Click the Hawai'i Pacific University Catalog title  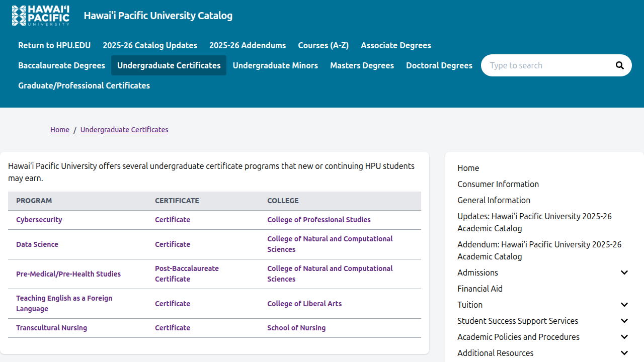[x=158, y=16]
